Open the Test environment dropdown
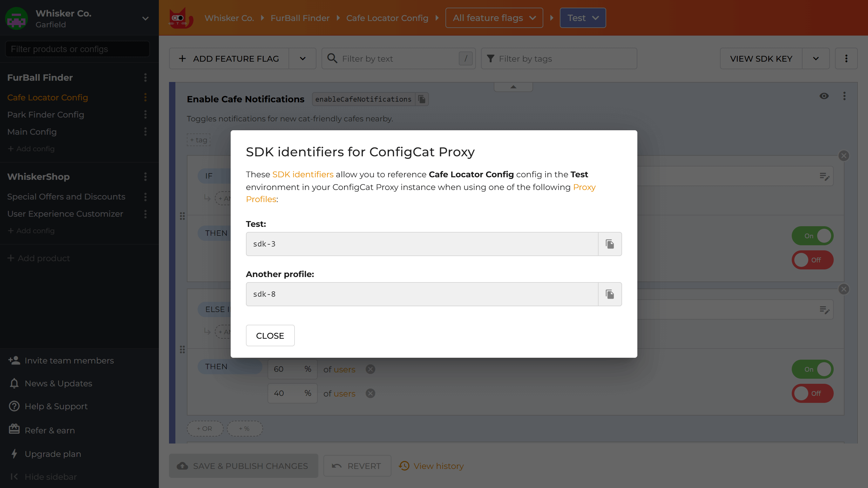The width and height of the screenshot is (868, 488). click(583, 17)
